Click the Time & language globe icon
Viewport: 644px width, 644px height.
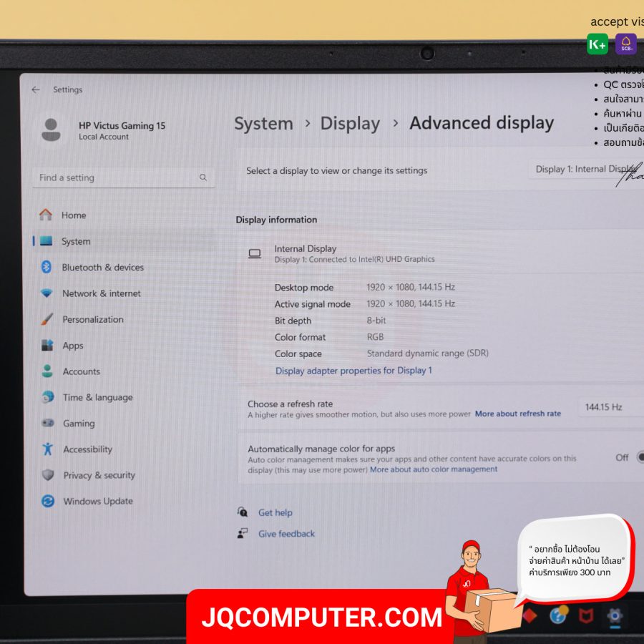[x=48, y=396]
